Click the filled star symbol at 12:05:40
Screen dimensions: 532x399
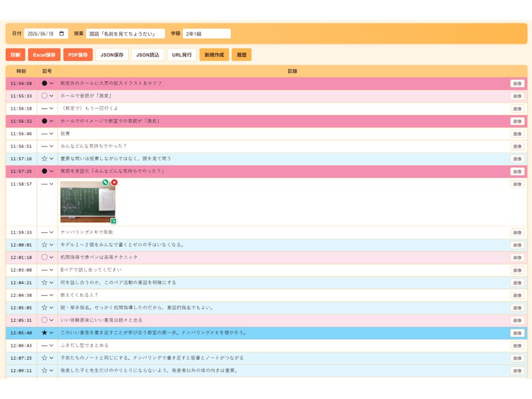coord(44,333)
